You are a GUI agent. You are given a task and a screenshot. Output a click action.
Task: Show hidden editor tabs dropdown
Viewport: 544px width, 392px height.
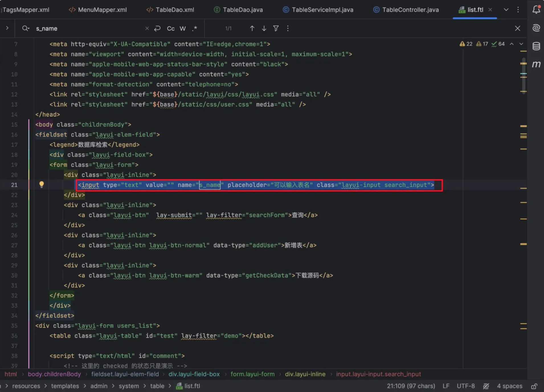coord(506,10)
